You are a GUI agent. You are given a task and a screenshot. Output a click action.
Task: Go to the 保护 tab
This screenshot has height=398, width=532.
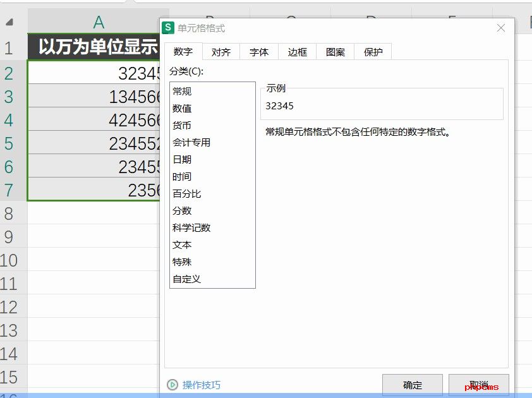[x=373, y=52]
